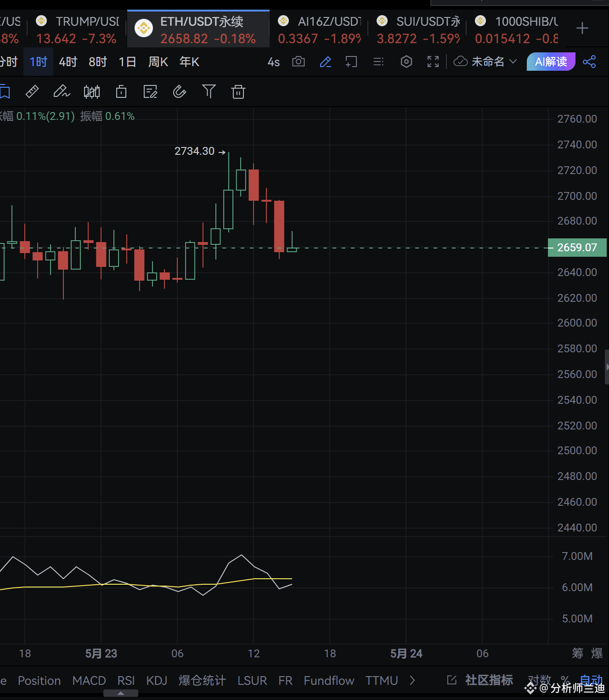
Task: Open the note edit tool
Action: pos(150,92)
